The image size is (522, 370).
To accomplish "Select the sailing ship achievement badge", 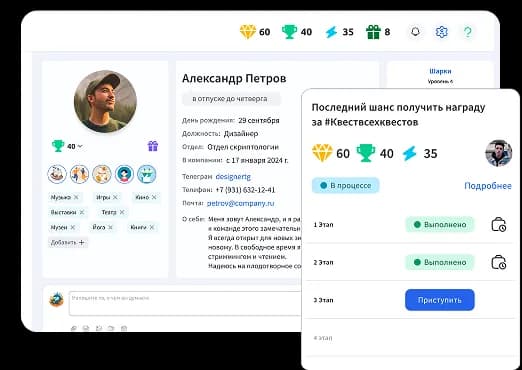I will (57, 174).
